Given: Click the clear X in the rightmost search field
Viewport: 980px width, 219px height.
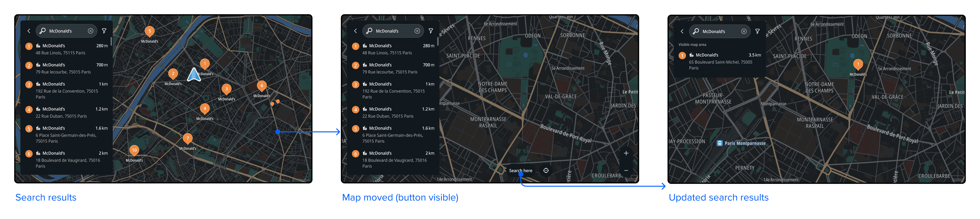Looking at the screenshot, I should [x=744, y=31].
